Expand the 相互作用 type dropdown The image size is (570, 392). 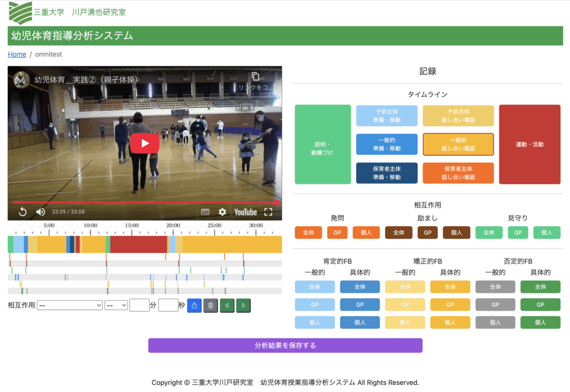(70, 305)
